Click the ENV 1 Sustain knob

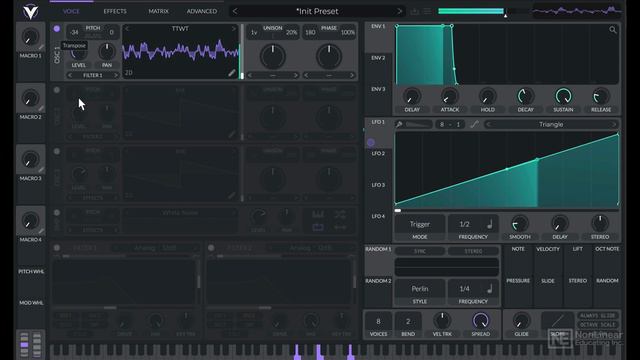click(563, 96)
